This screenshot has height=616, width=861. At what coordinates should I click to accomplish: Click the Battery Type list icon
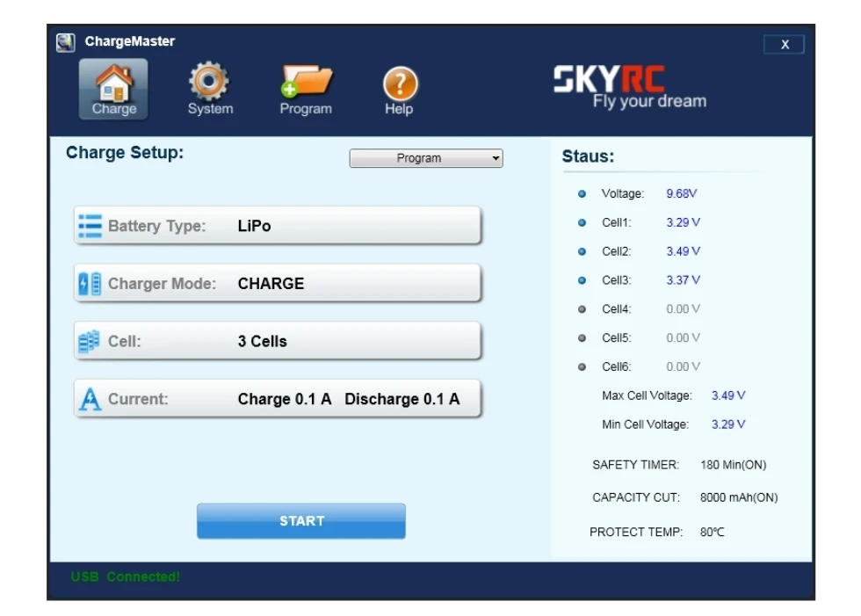90,226
